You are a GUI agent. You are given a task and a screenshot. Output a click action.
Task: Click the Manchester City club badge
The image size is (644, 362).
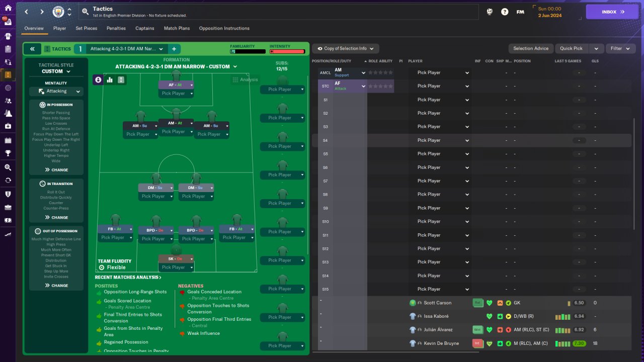[58, 12]
